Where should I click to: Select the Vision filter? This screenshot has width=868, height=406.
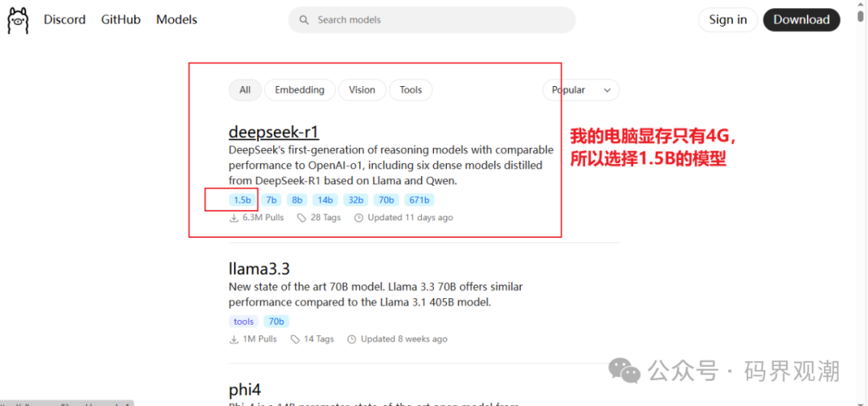click(362, 90)
